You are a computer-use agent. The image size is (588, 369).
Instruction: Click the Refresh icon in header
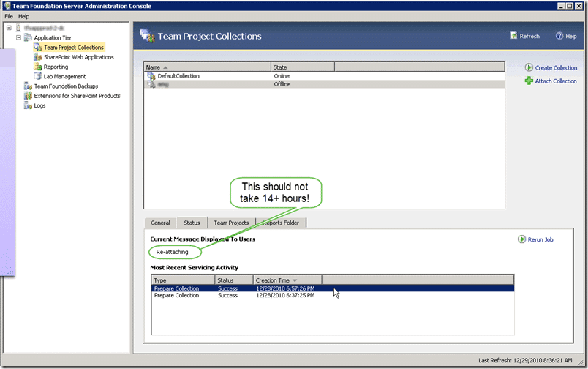tap(513, 36)
